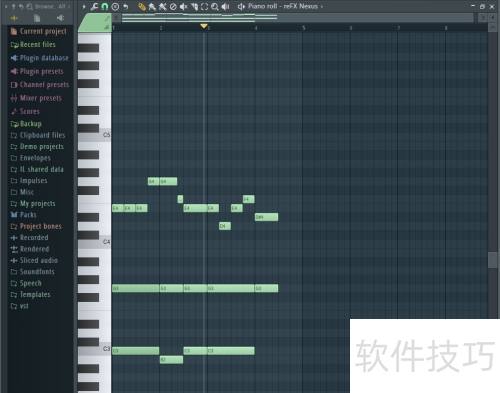Open the vst folder
Viewport: 500px width, 393px height.
20,306
